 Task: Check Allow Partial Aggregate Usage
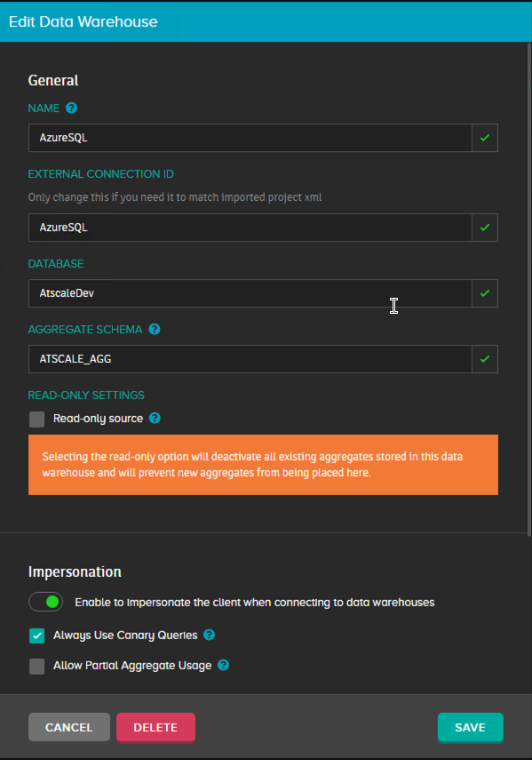(x=36, y=666)
